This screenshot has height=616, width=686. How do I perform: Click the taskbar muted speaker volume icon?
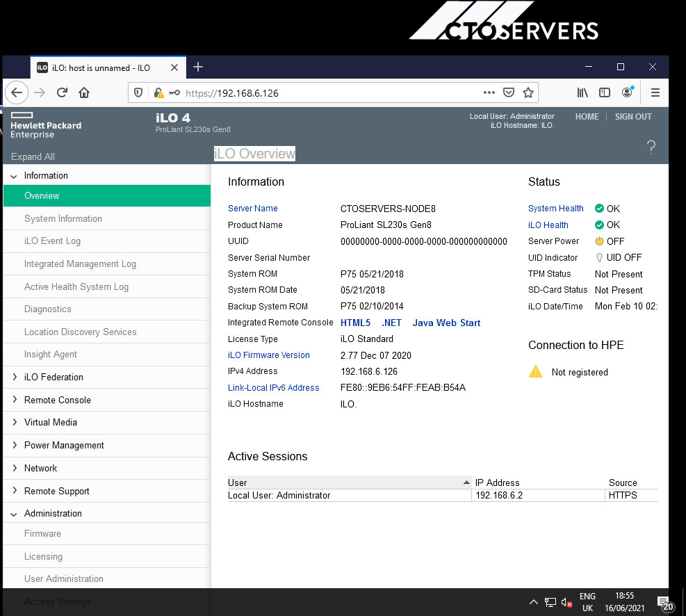pos(566,603)
